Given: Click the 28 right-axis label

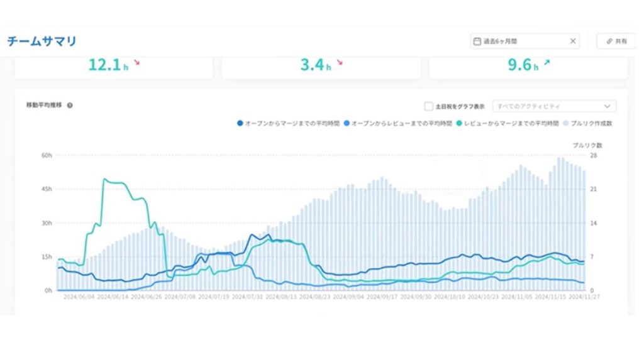Looking at the screenshot, I should click(x=594, y=155).
